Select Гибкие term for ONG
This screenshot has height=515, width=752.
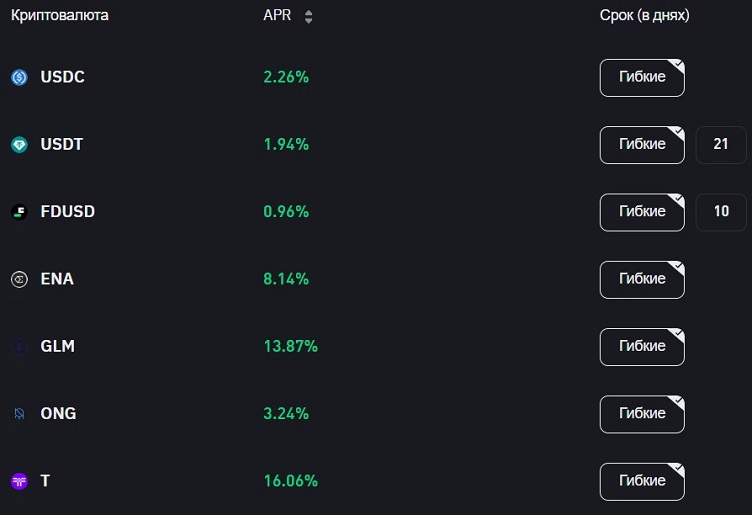[642, 414]
